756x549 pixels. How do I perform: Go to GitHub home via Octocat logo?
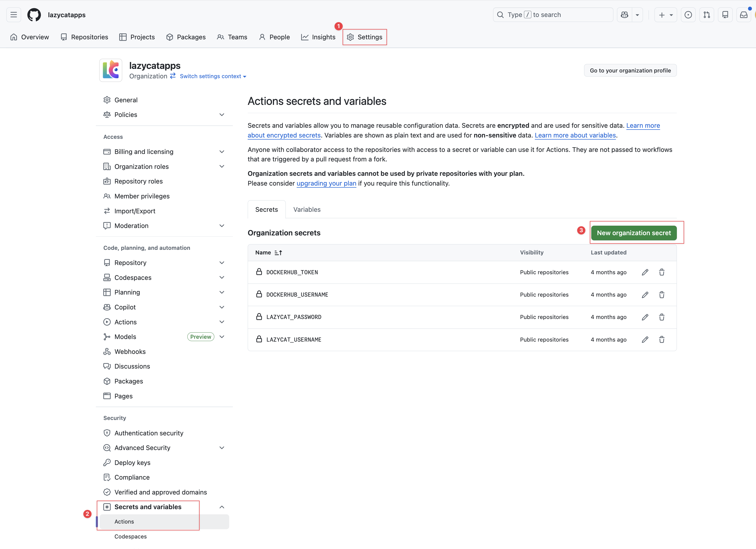(x=34, y=15)
